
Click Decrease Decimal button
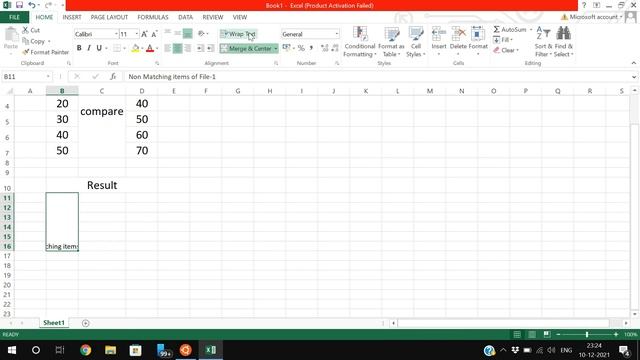[335, 48]
